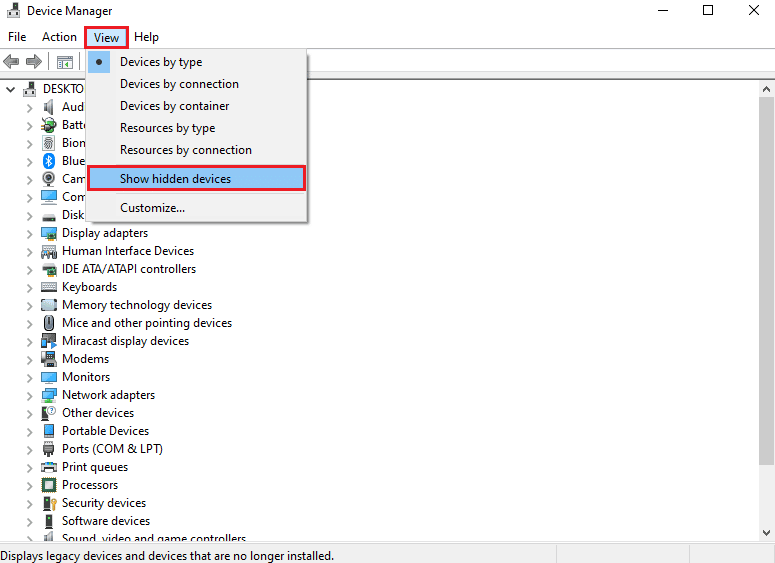Select Devices by type view option

pyautogui.click(x=161, y=62)
